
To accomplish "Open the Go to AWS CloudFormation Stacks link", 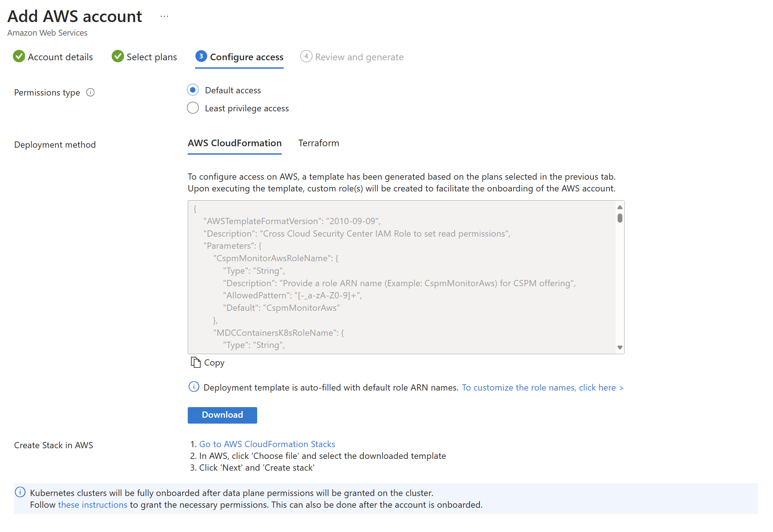I will [267, 444].
